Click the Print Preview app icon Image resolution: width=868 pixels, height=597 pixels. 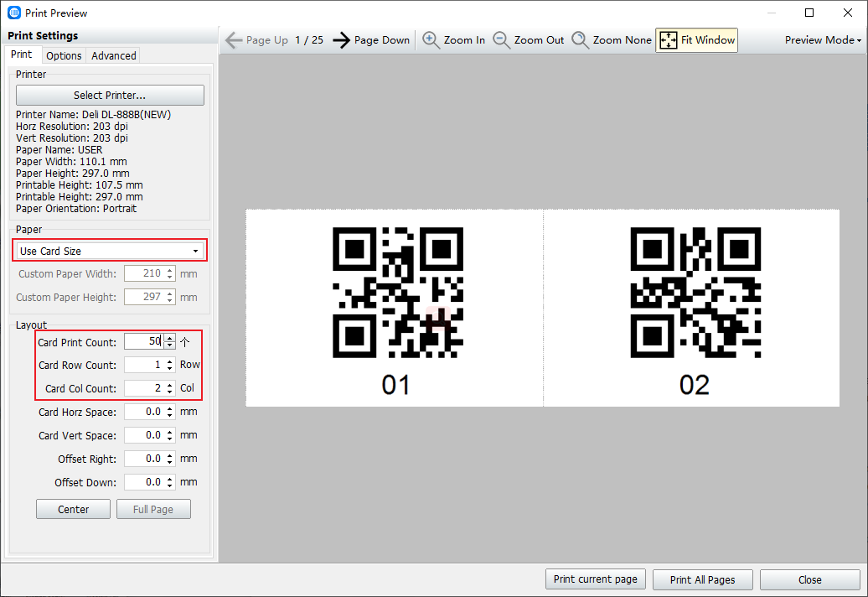pyautogui.click(x=14, y=13)
